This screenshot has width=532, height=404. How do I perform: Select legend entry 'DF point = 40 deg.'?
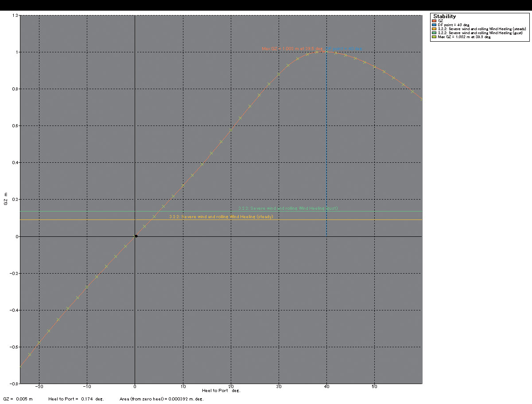pyautogui.click(x=454, y=25)
